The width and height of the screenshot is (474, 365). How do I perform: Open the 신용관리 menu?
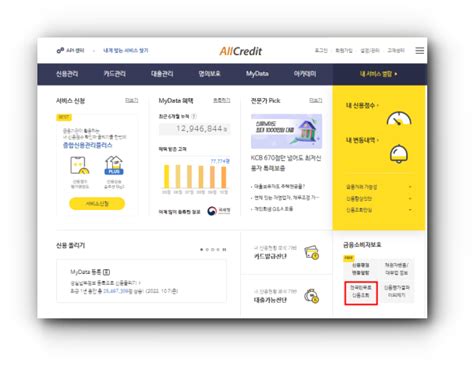pos(67,74)
